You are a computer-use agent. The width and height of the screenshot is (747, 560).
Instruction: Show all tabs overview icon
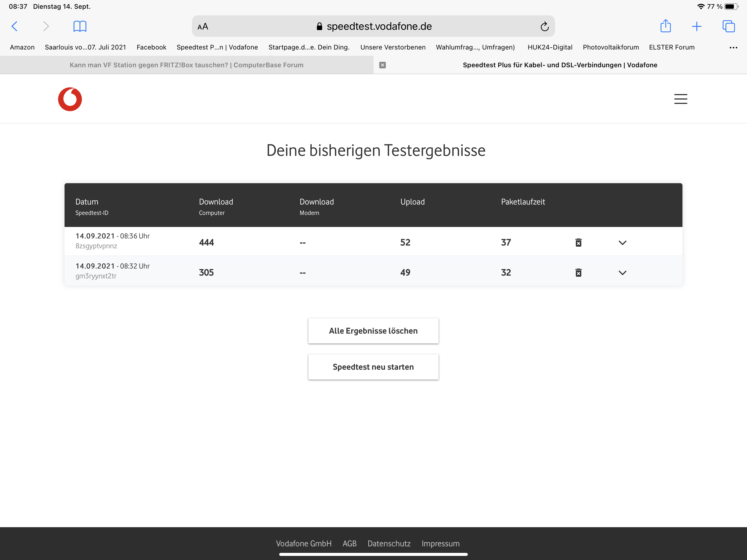(728, 26)
